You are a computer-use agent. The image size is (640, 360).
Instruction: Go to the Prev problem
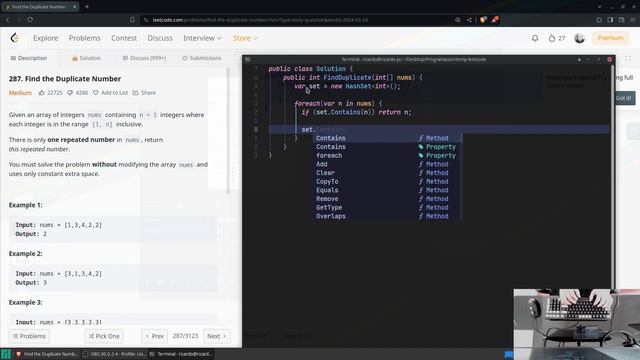(155, 336)
